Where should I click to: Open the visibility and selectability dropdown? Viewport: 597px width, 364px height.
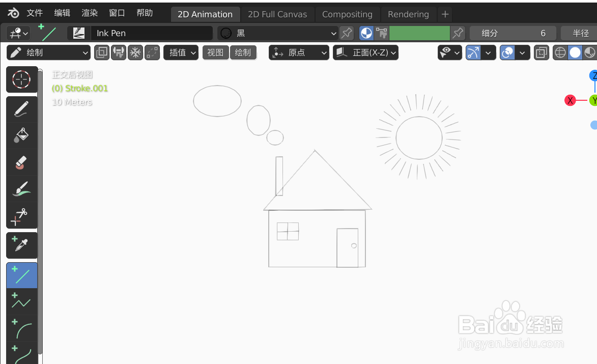click(x=449, y=52)
